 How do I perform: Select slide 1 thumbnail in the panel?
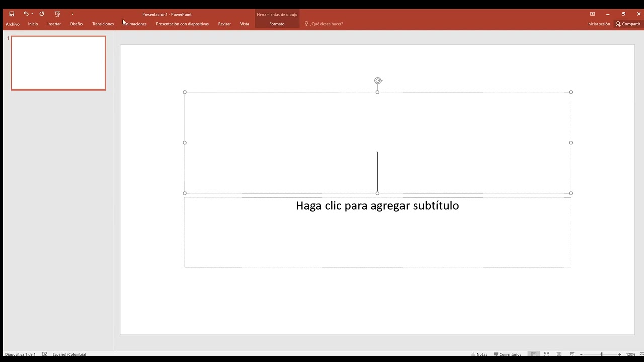pyautogui.click(x=58, y=63)
